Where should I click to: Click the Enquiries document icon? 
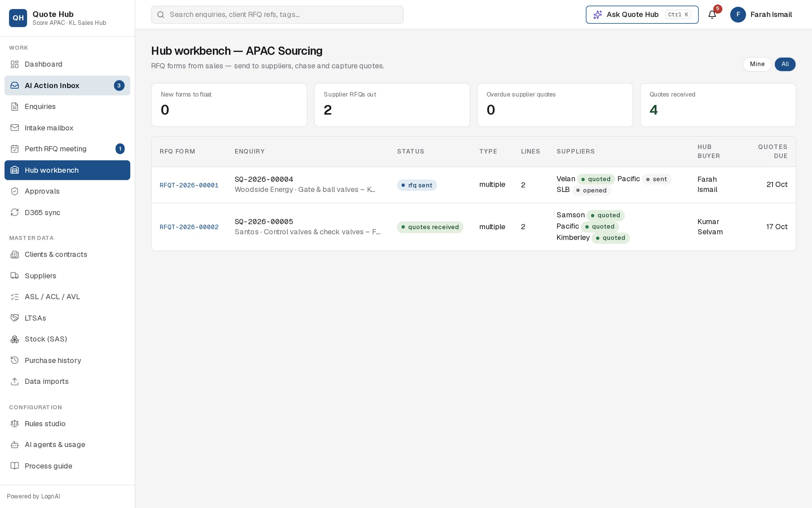[x=15, y=106]
